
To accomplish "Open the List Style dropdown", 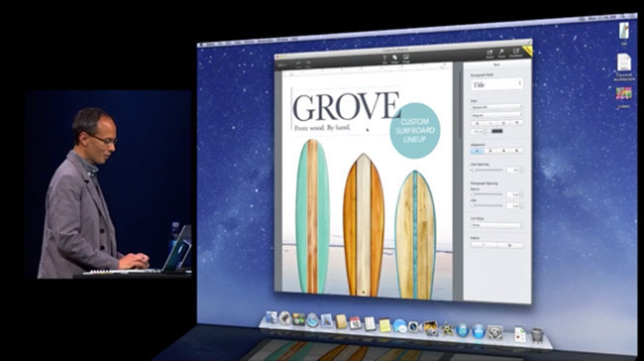I will point(497,225).
